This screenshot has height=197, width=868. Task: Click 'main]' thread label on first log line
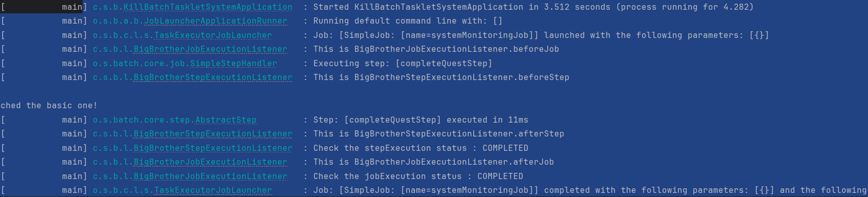click(x=74, y=7)
